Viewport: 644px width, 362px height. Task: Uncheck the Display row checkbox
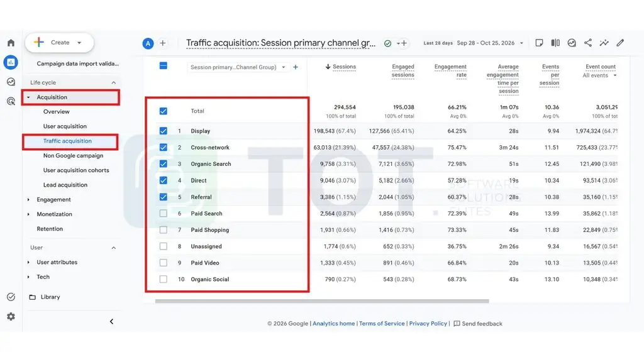point(163,131)
